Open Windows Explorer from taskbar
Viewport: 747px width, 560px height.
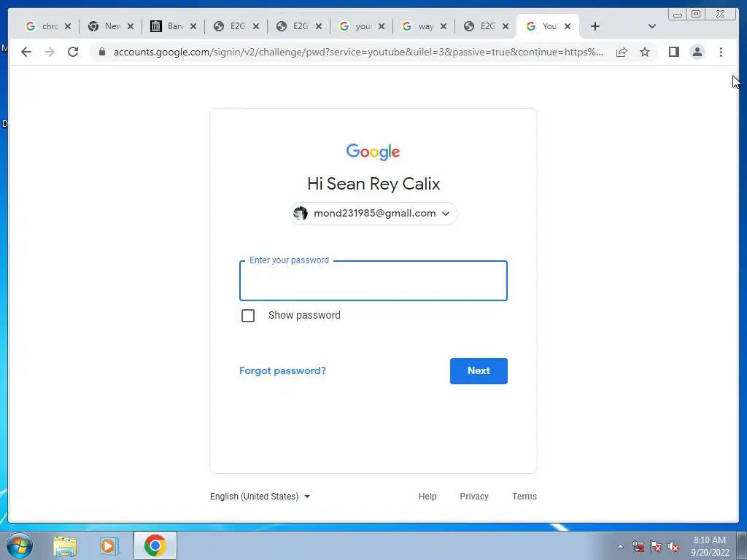tap(65, 546)
